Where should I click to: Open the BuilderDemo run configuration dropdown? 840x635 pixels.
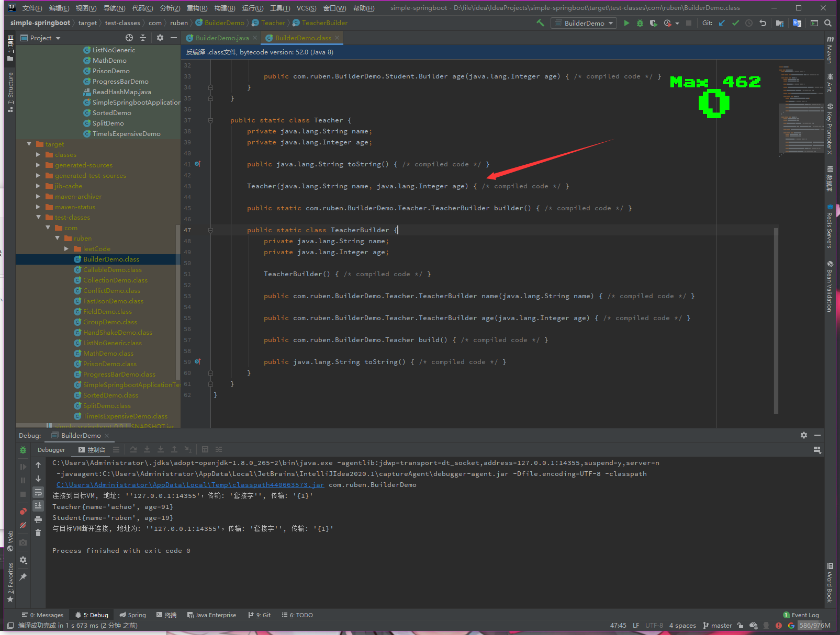point(584,23)
